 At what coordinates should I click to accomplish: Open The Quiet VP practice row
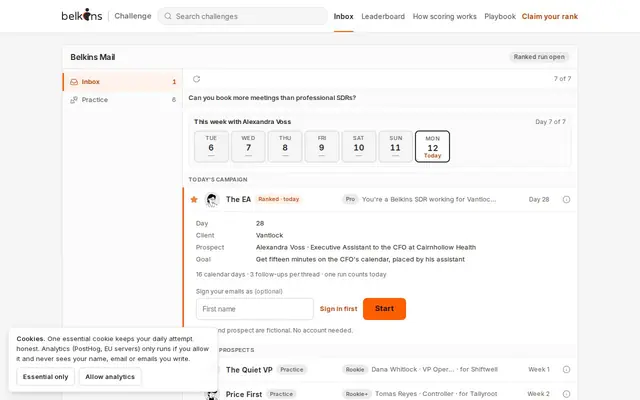tap(380, 369)
